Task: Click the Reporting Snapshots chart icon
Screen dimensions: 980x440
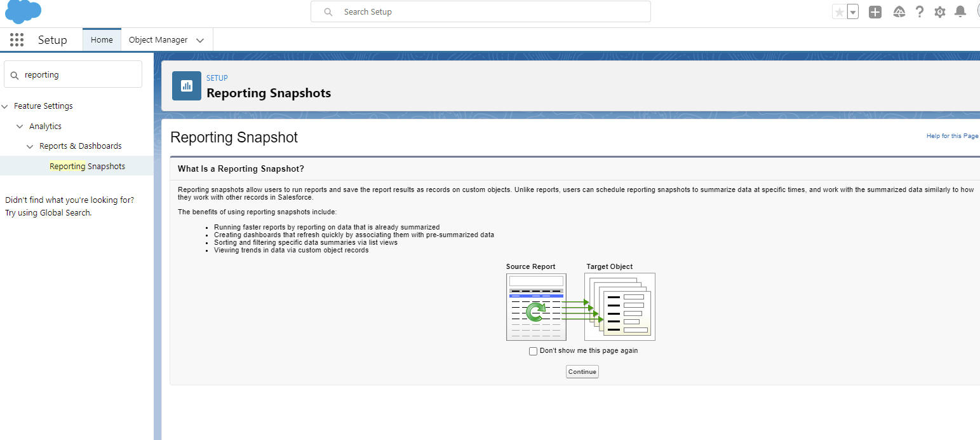Action: [x=187, y=86]
